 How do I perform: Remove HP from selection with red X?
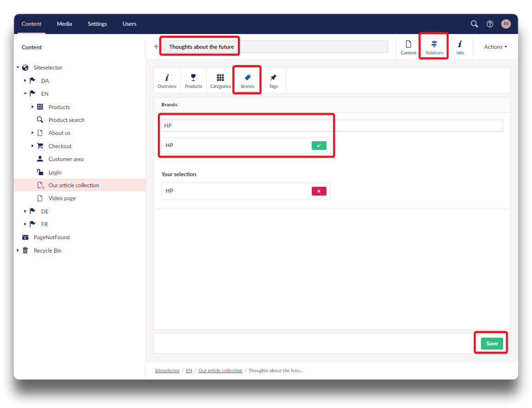(x=319, y=191)
